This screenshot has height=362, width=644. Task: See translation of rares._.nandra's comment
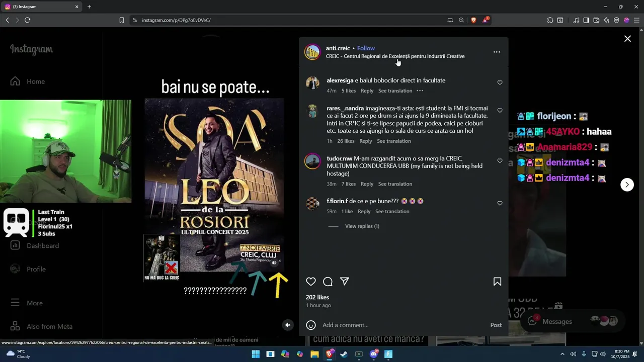click(x=394, y=141)
